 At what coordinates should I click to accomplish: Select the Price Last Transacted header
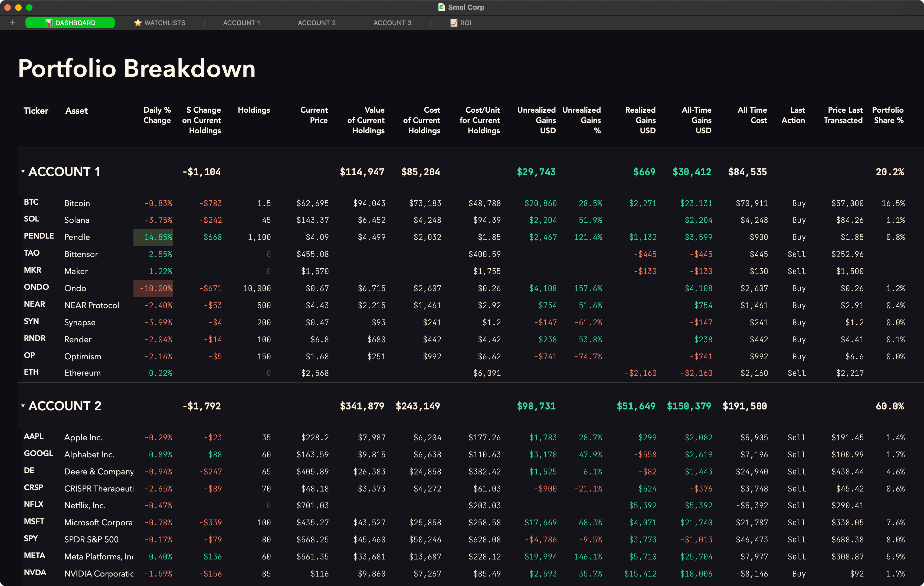tap(843, 115)
